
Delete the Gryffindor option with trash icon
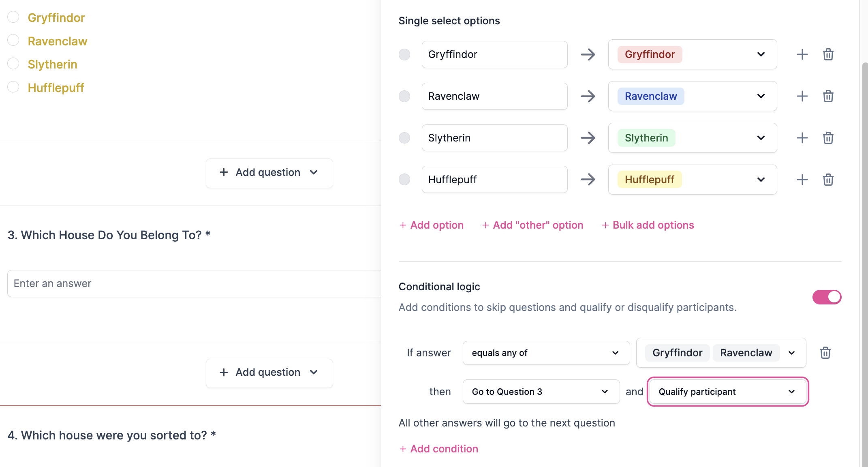[x=828, y=54]
